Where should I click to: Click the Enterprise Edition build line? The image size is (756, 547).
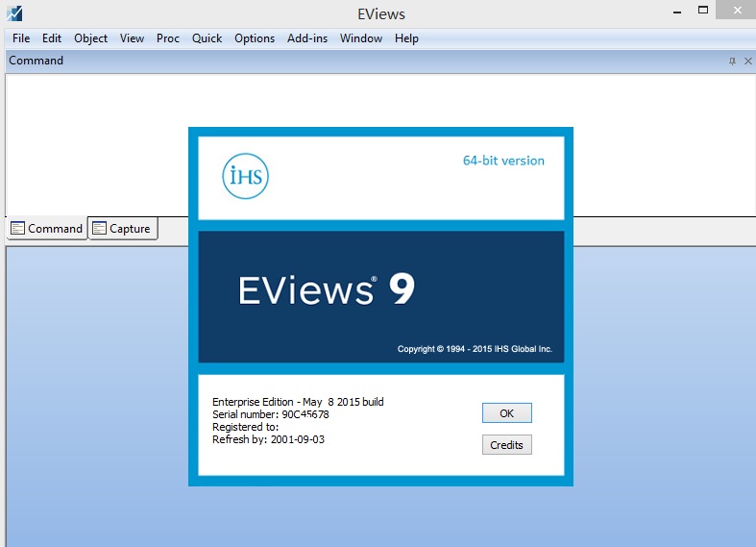pos(298,402)
